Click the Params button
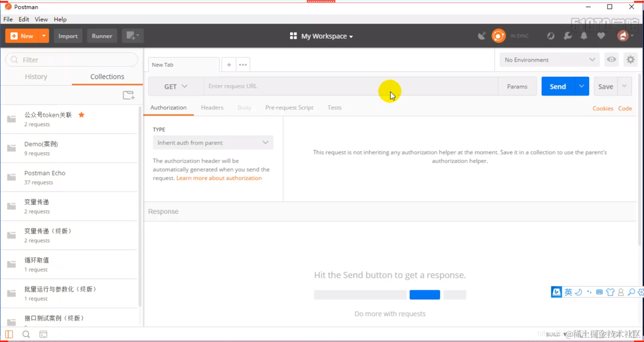644x342 pixels. (517, 86)
